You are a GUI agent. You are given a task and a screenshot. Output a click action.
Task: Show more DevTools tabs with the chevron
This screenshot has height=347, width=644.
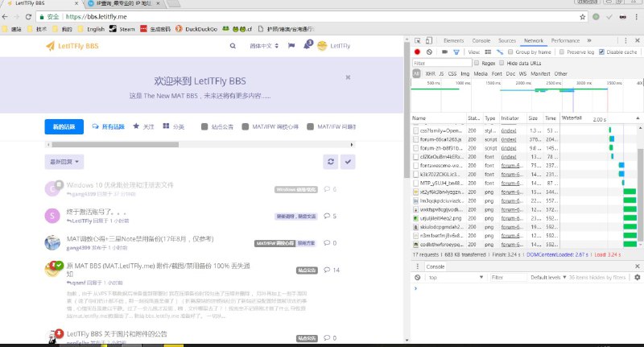click(589, 40)
